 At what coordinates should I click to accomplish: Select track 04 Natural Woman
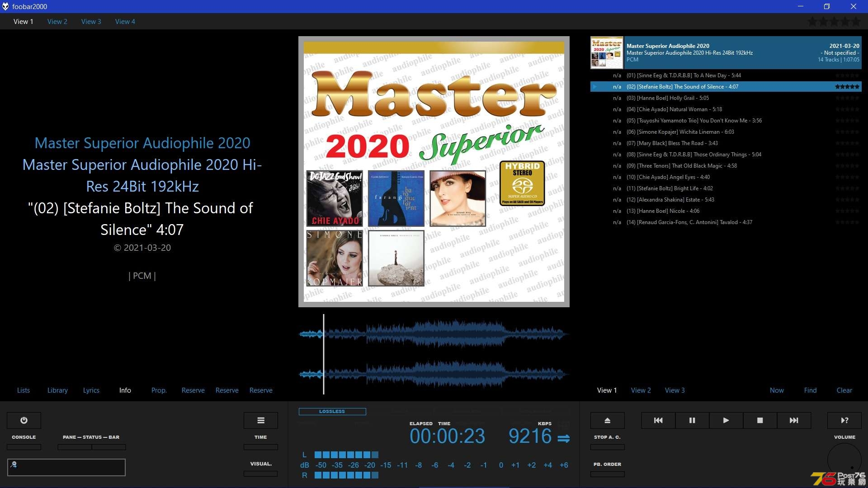726,109
